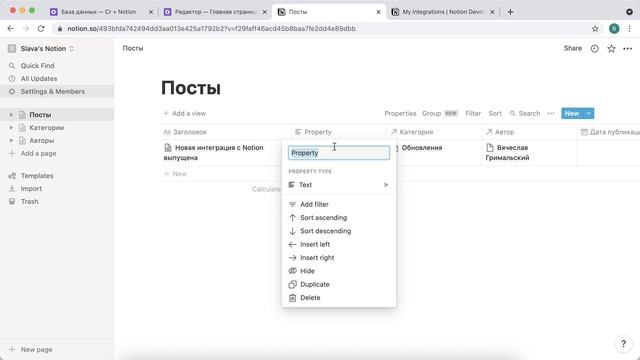The height and width of the screenshot is (360, 640).
Task: Click the help question mark button
Action: point(623,344)
